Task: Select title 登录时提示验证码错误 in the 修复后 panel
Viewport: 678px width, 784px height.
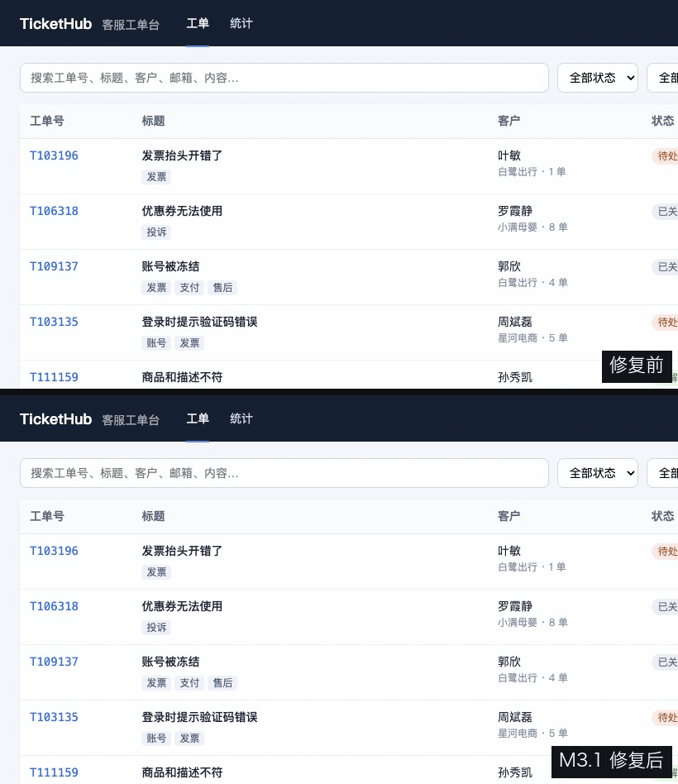Action: pyautogui.click(x=199, y=718)
